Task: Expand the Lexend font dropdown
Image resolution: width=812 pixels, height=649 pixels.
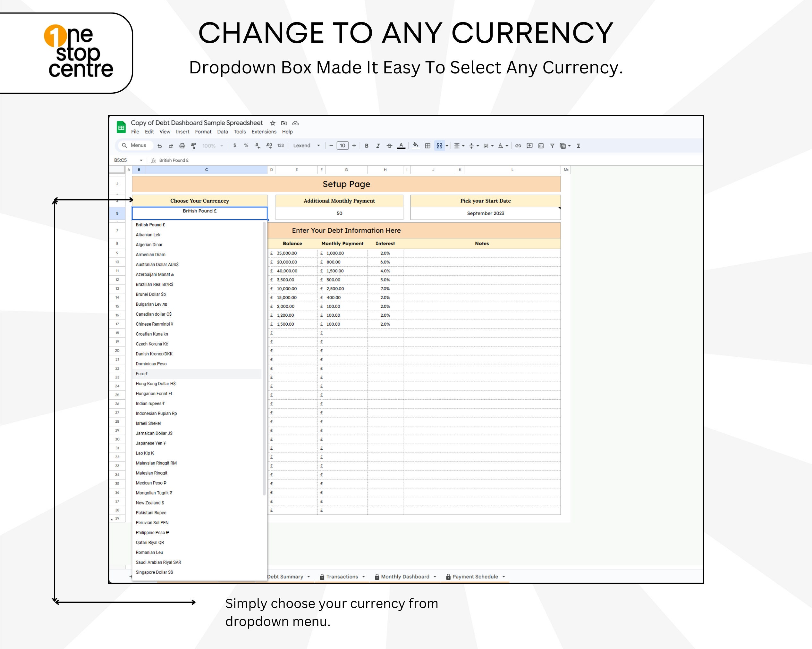Action: [318, 146]
